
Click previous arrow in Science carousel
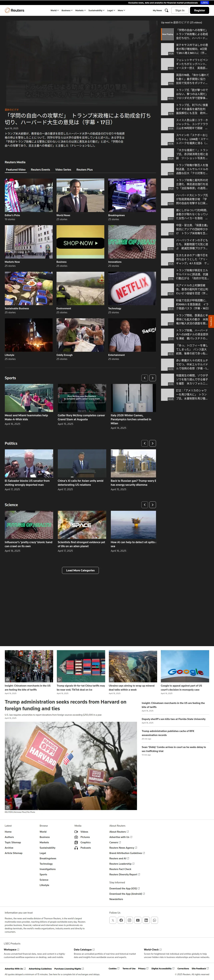[145, 504]
